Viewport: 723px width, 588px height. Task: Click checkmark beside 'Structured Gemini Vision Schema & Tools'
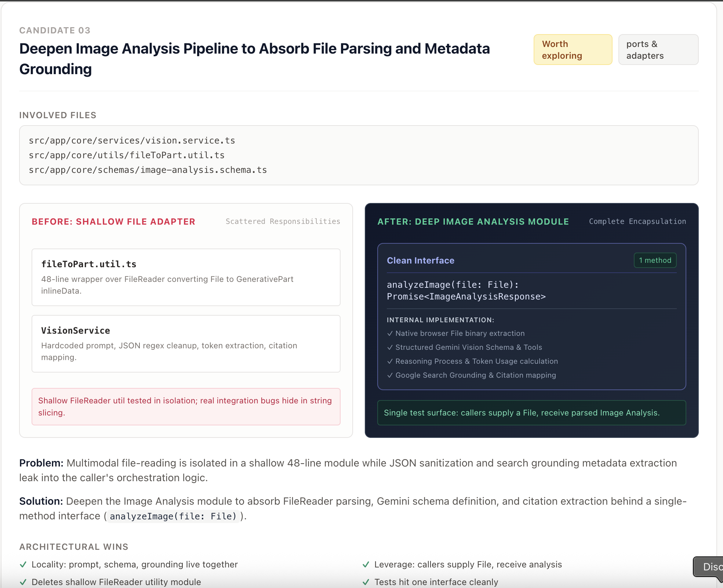[x=390, y=348]
